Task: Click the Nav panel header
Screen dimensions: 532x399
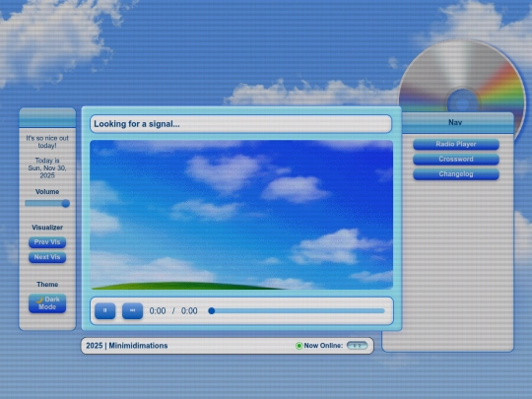Action: (x=455, y=122)
